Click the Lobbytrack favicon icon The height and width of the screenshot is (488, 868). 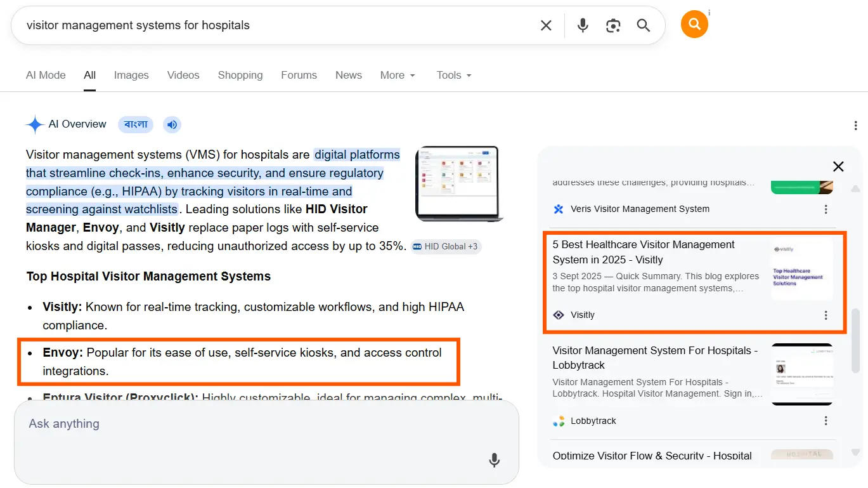pos(559,421)
